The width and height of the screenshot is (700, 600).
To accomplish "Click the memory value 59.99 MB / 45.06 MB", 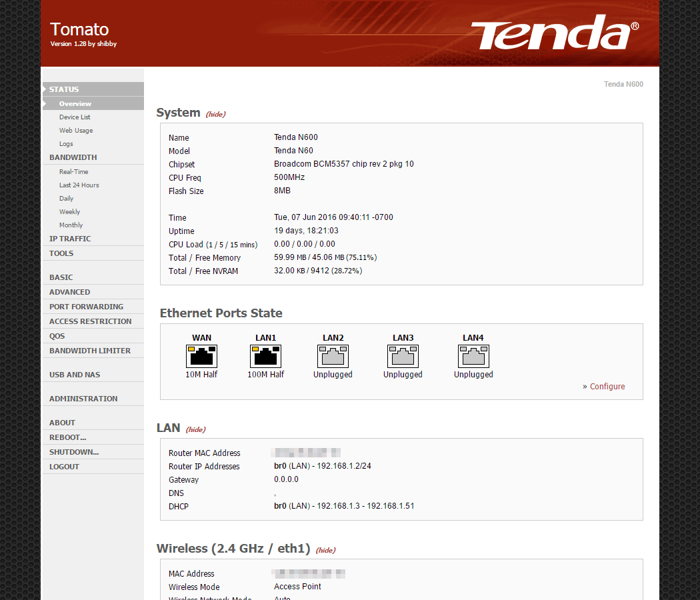I will coord(325,257).
